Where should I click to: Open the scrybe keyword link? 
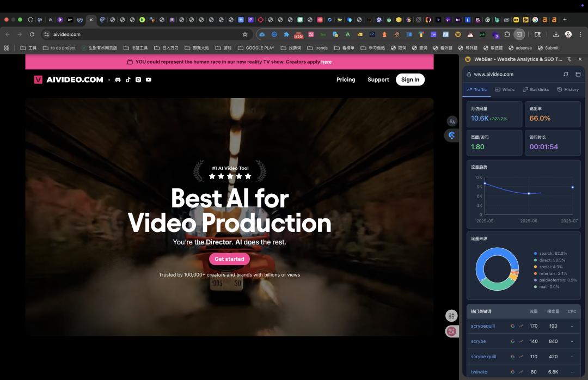478,341
